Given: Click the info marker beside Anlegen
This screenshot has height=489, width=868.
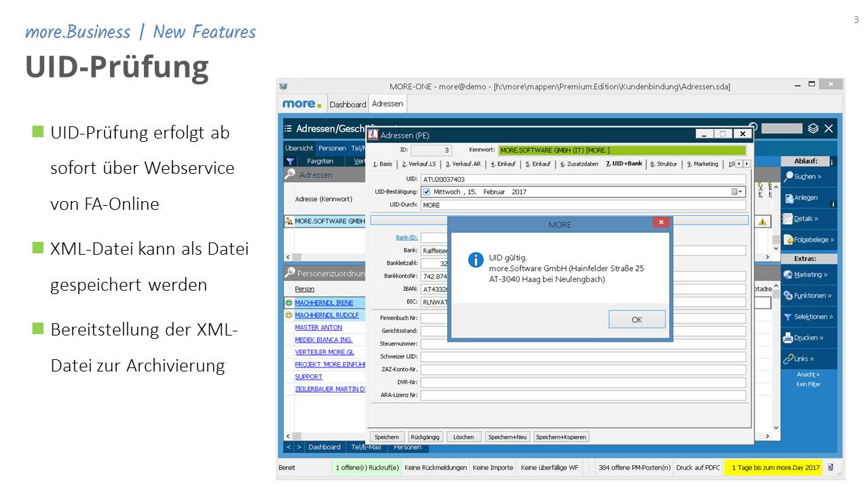Looking at the screenshot, I should [x=833, y=204].
